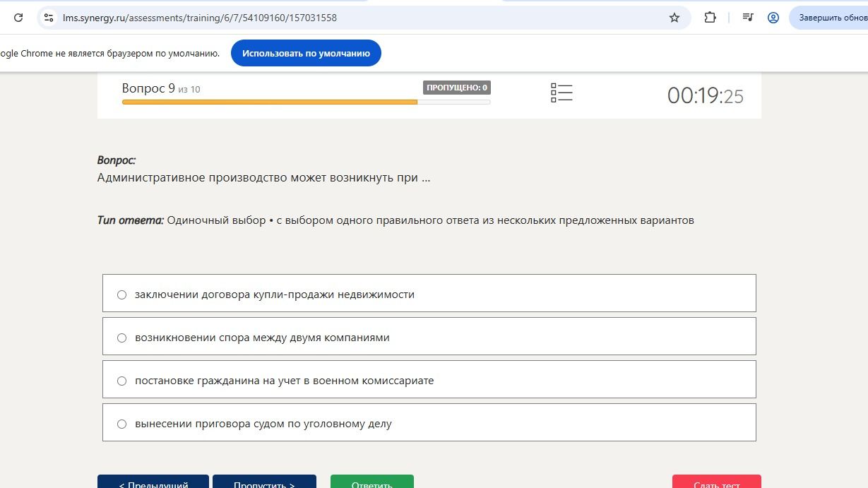Viewport: 868px width, 488px height.
Task: Open the browser extensions puzzle icon
Action: click(x=711, y=18)
